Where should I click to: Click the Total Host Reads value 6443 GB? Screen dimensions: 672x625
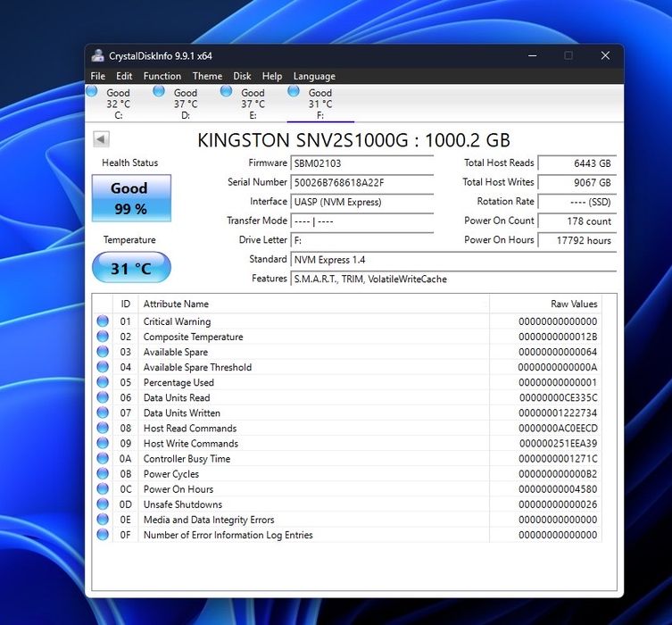click(x=577, y=163)
